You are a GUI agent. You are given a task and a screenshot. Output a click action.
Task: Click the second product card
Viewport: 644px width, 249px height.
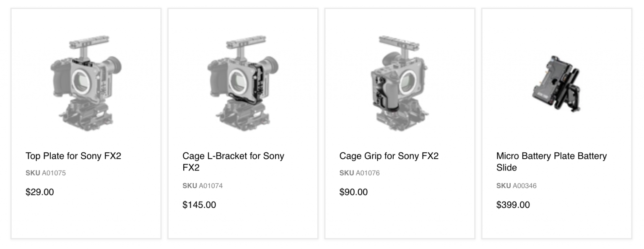(242, 122)
